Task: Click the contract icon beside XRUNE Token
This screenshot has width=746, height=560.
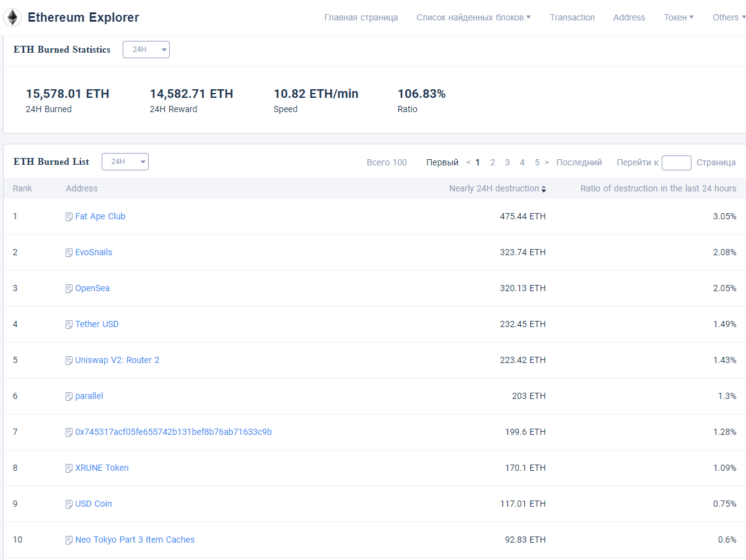Action: click(x=69, y=468)
